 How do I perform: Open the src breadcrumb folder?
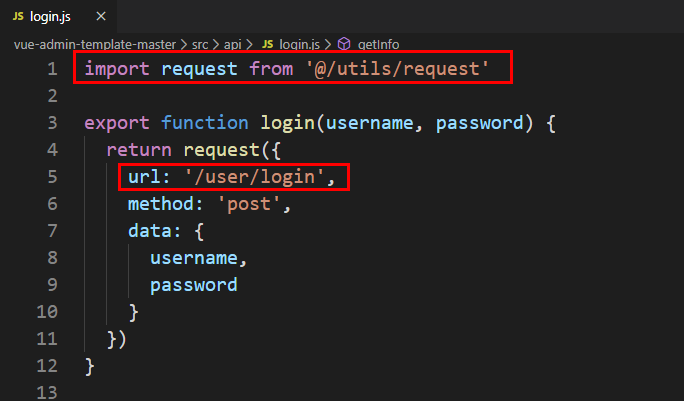point(200,45)
